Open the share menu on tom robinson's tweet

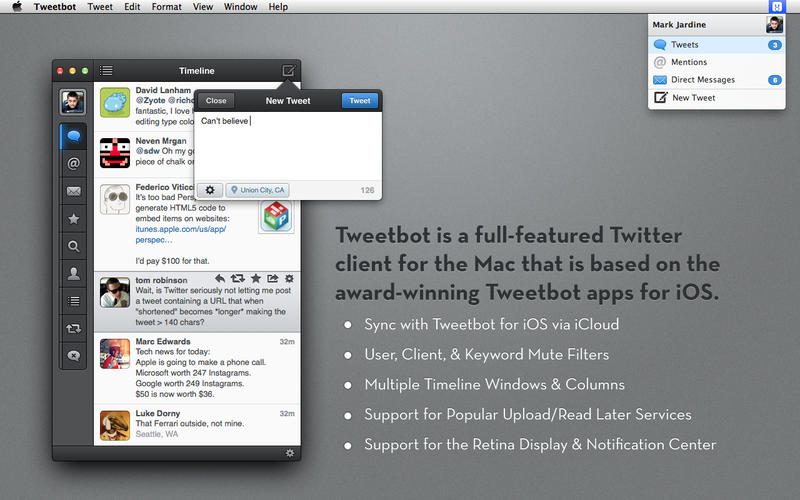272,278
